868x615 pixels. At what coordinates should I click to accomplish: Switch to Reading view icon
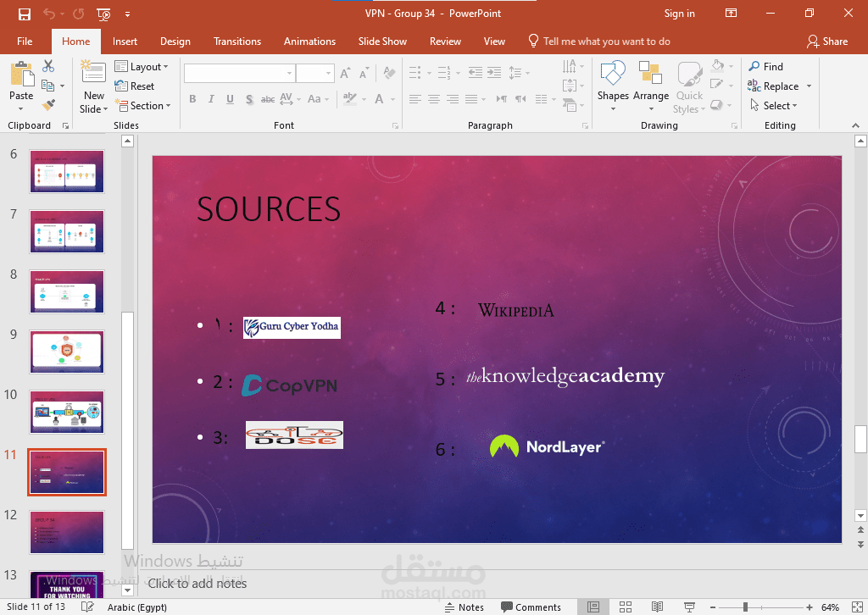point(657,607)
